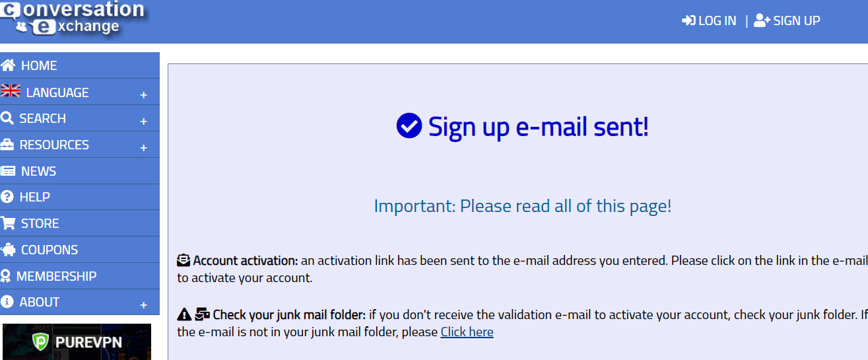Select the Membership menu item
The image size is (868, 360).
pyautogui.click(x=56, y=276)
